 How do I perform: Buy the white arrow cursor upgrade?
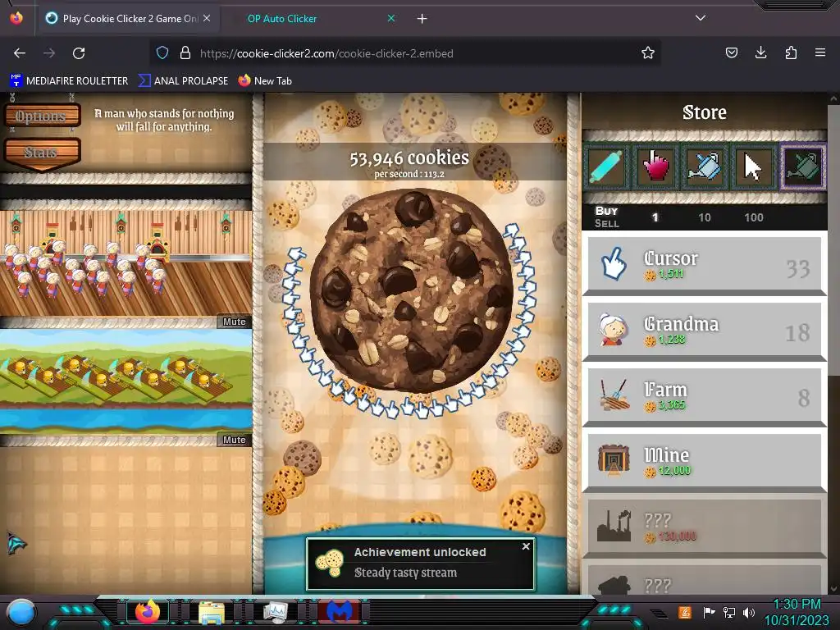tap(753, 167)
